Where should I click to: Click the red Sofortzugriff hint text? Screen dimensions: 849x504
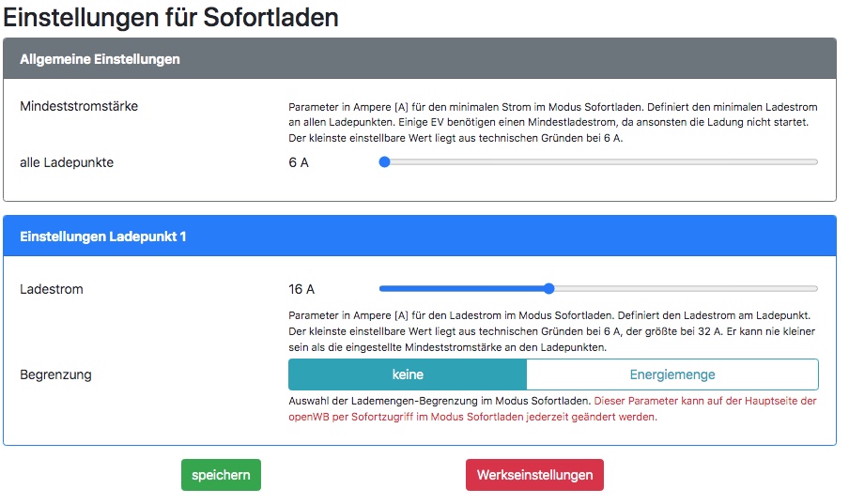point(704,401)
